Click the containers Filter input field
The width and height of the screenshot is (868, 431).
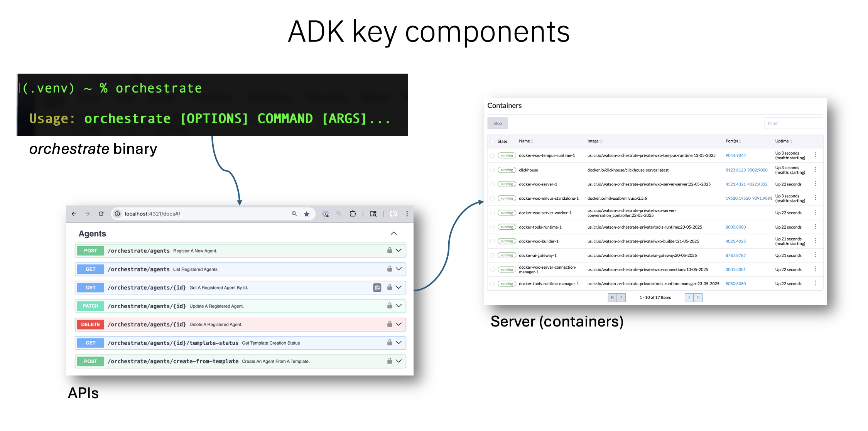(x=793, y=123)
